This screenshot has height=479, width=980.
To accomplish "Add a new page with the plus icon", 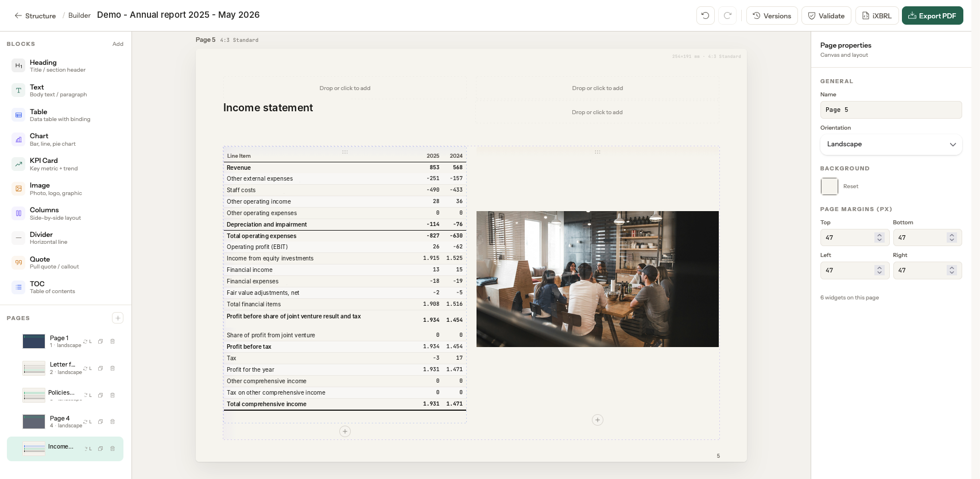I will pyautogui.click(x=118, y=318).
